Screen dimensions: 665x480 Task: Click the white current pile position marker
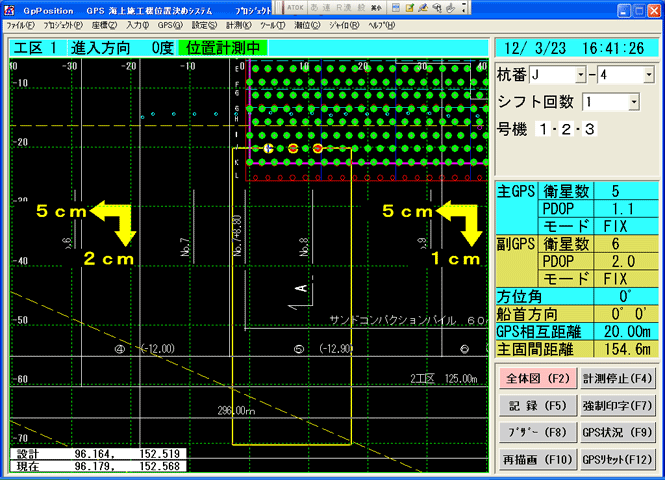point(269,148)
